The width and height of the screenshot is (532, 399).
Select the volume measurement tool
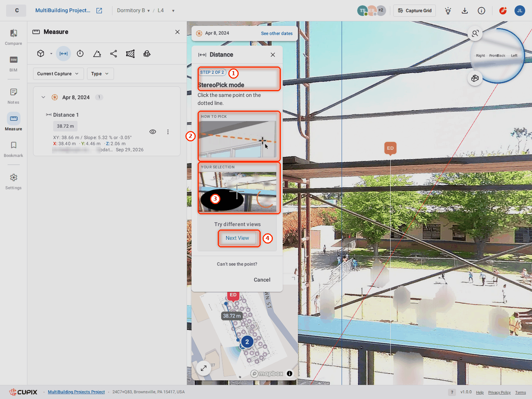pyautogui.click(x=147, y=54)
